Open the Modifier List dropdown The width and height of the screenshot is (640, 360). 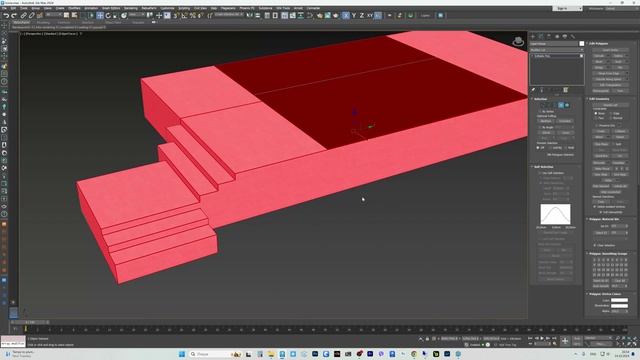[x=557, y=50]
